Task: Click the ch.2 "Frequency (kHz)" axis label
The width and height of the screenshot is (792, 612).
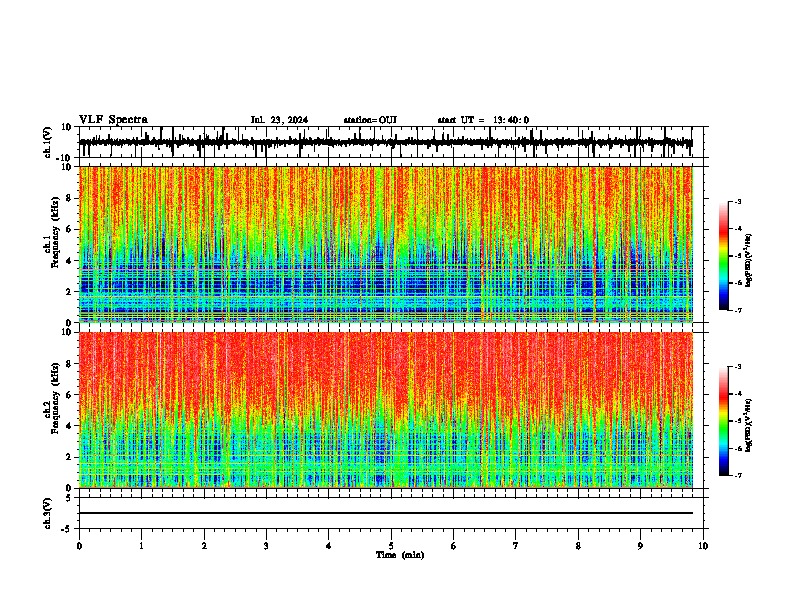Action: [55, 398]
